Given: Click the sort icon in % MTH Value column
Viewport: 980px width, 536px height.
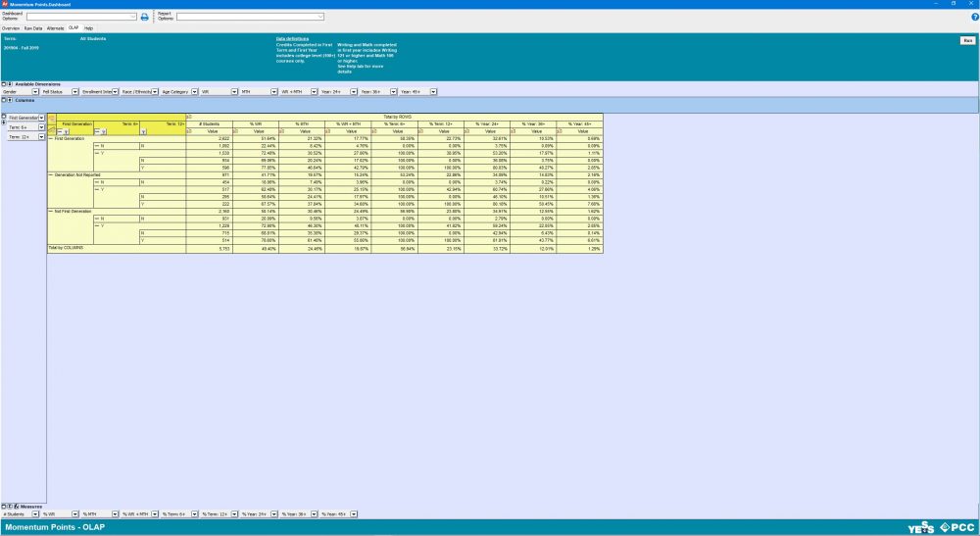Looking at the screenshot, I should click(x=281, y=131).
